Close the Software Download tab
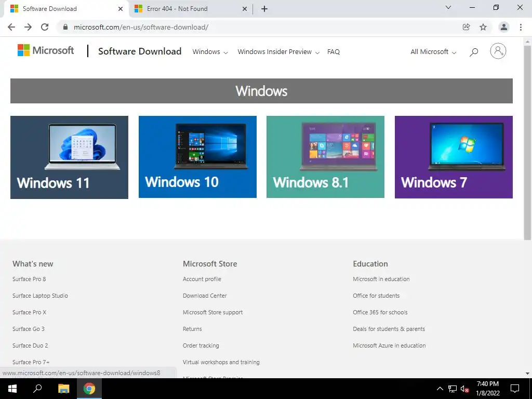The width and height of the screenshot is (532, 399). [x=121, y=9]
